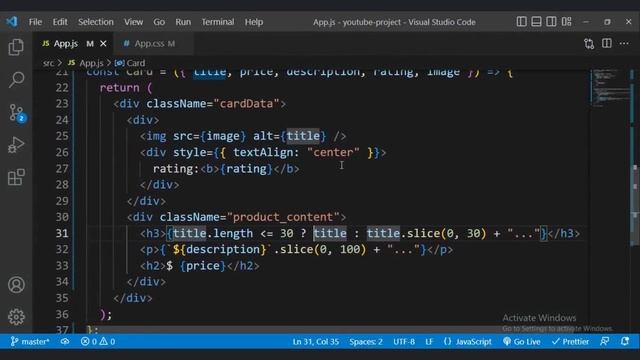Viewport: 640px width, 360px height.
Task: Open the Go menu
Action: point(159,22)
